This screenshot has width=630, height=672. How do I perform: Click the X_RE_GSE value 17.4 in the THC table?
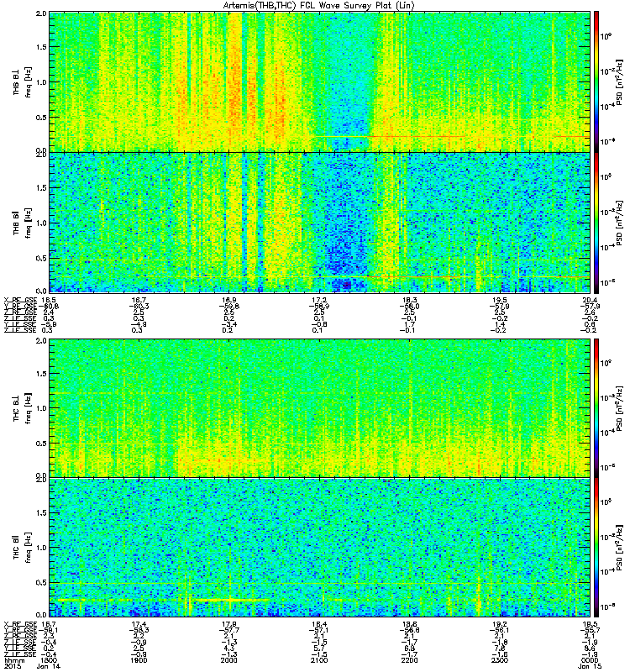(139, 624)
